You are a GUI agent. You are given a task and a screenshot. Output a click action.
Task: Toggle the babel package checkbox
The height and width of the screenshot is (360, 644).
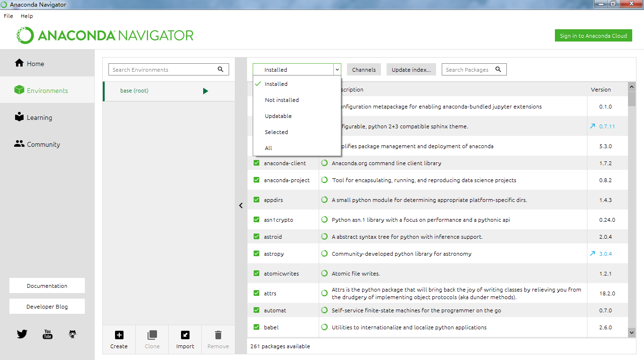[x=257, y=327]
